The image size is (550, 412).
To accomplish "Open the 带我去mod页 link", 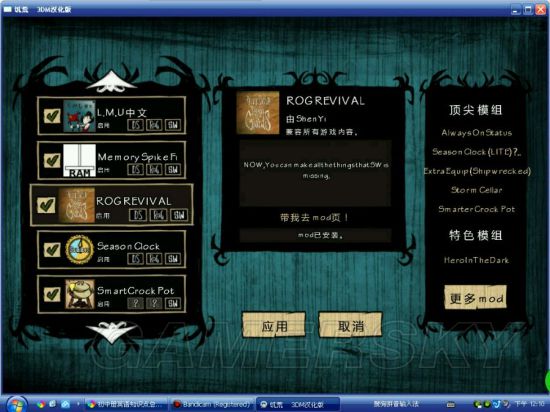I will point(314,218).
